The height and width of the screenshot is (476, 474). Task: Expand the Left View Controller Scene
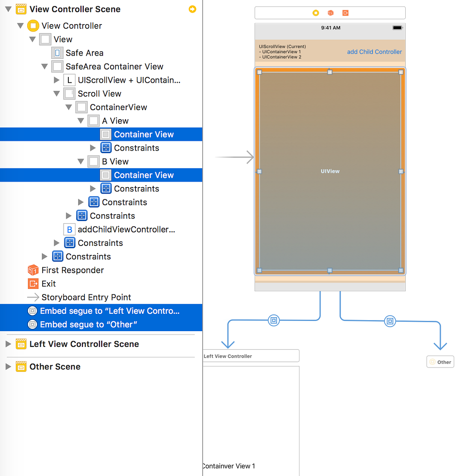pyautogui.click(x=9, y=344)
